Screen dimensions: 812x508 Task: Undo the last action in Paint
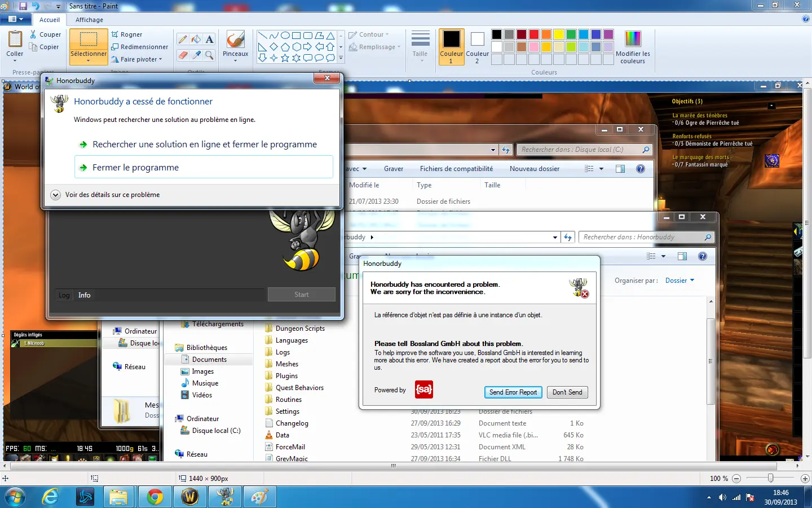coord(36,6)
